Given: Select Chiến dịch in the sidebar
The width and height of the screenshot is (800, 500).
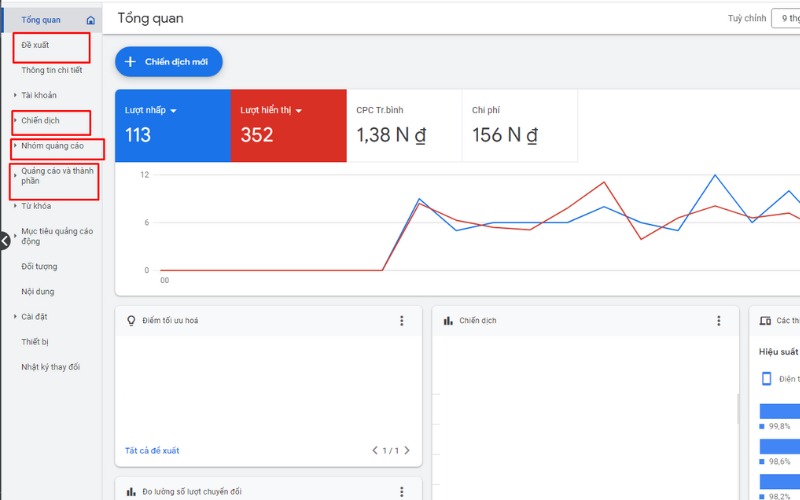Looking at the screenshot, I should pos(41,121).
